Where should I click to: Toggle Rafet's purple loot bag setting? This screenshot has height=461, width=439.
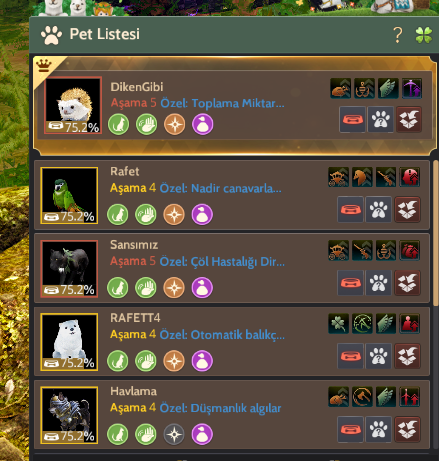(x=202, y=214)
